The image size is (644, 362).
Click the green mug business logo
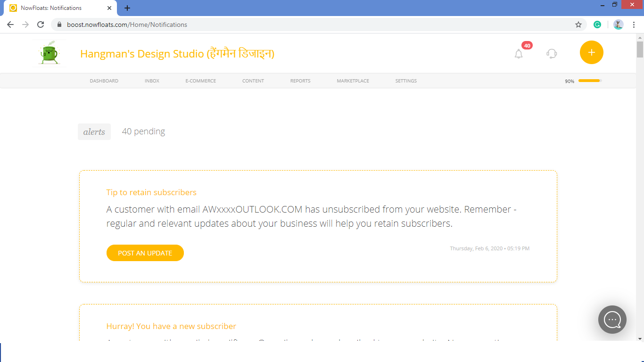point(50,53)
